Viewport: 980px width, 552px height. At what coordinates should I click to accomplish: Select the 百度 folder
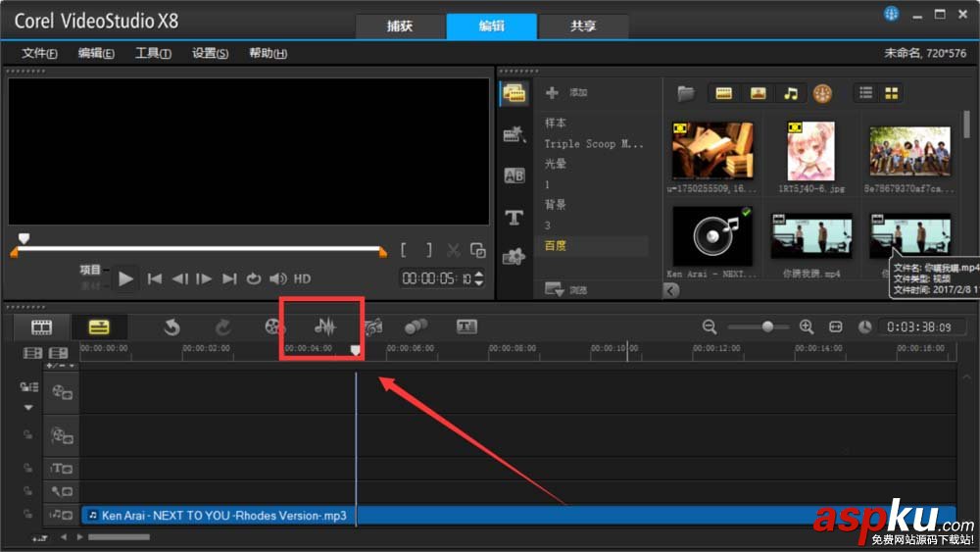[x=556, y=246]
